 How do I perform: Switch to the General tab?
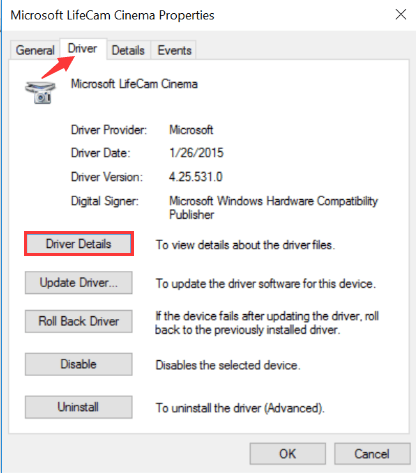click(x=35, y=50)
